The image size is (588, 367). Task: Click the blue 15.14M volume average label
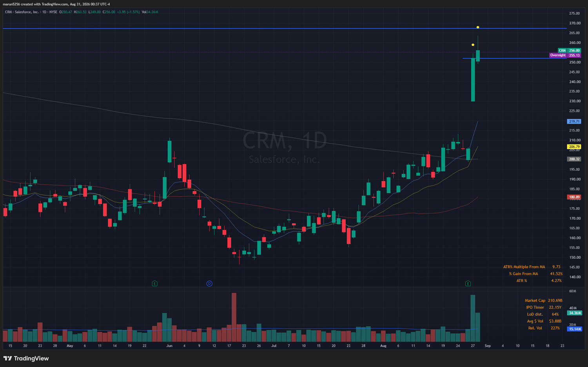tap(575, 329)
